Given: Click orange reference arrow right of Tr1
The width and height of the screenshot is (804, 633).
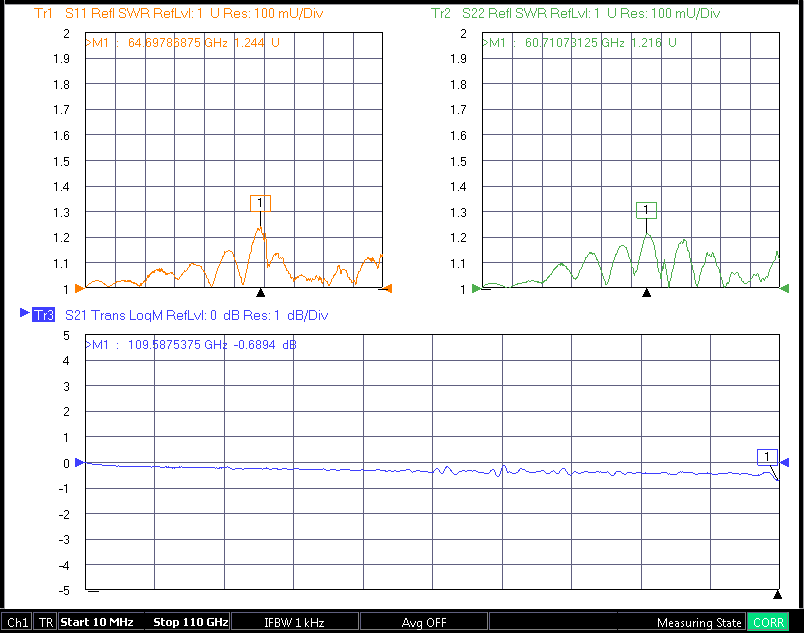Looking at the screenshot, I should 388,289.
